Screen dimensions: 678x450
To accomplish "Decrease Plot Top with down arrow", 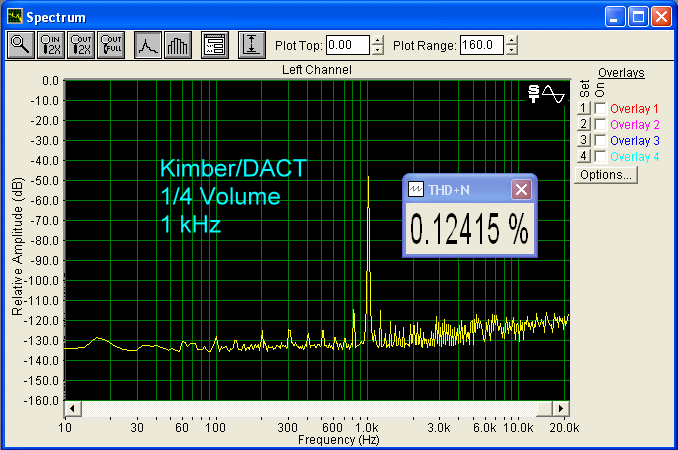I will coord(377,49).
